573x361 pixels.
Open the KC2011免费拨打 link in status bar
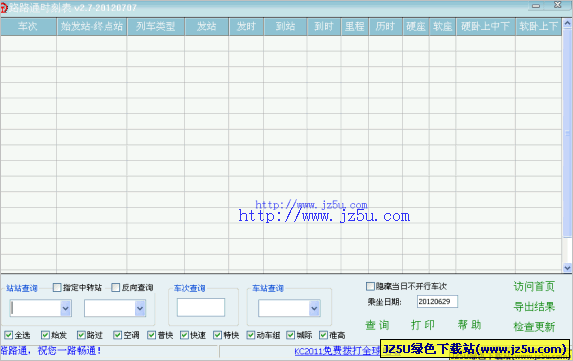coord(337,351)
